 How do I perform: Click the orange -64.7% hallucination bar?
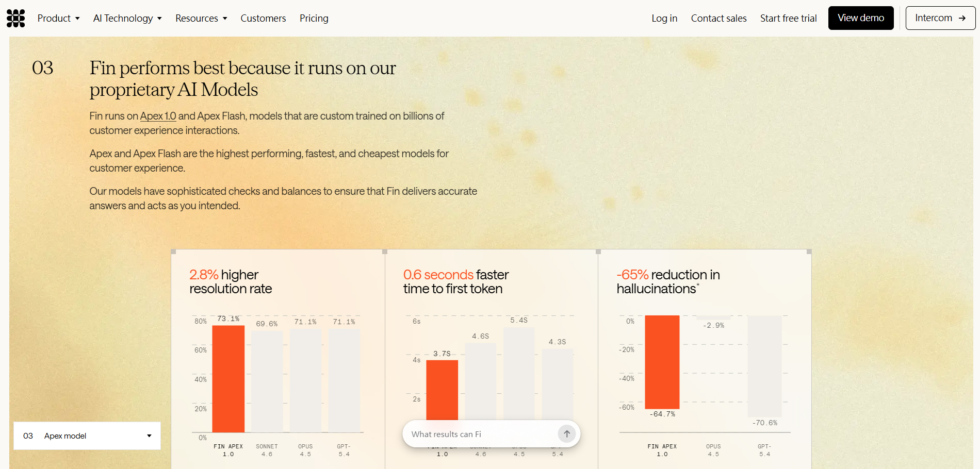662,362
